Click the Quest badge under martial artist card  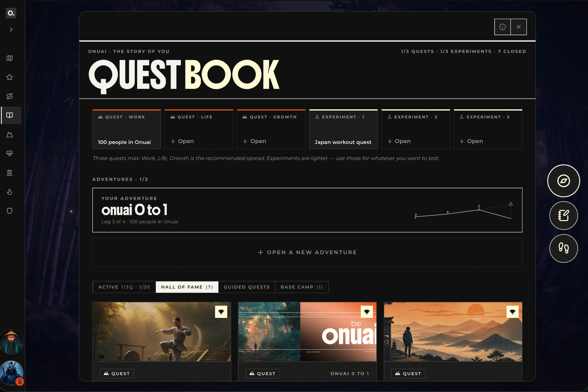pos(117,373)
